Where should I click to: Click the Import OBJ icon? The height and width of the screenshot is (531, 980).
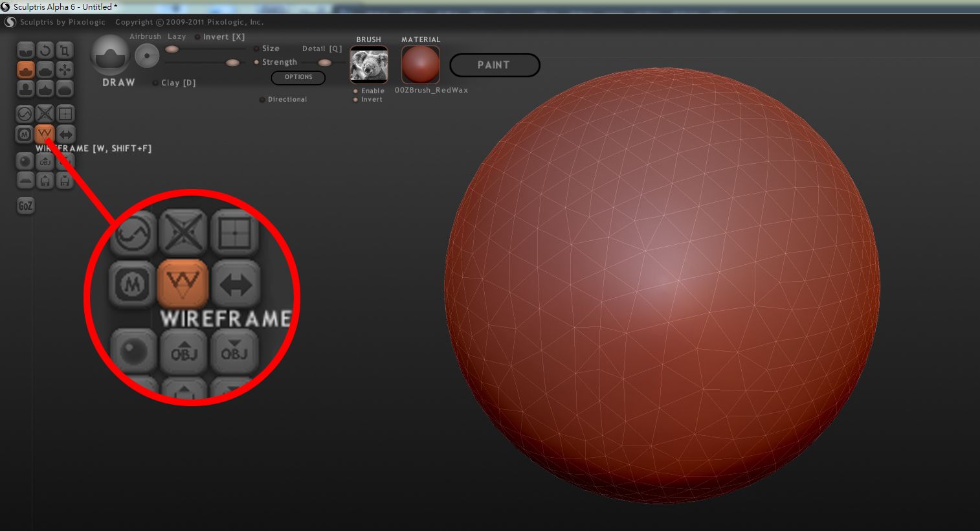(x=45, y=161)
